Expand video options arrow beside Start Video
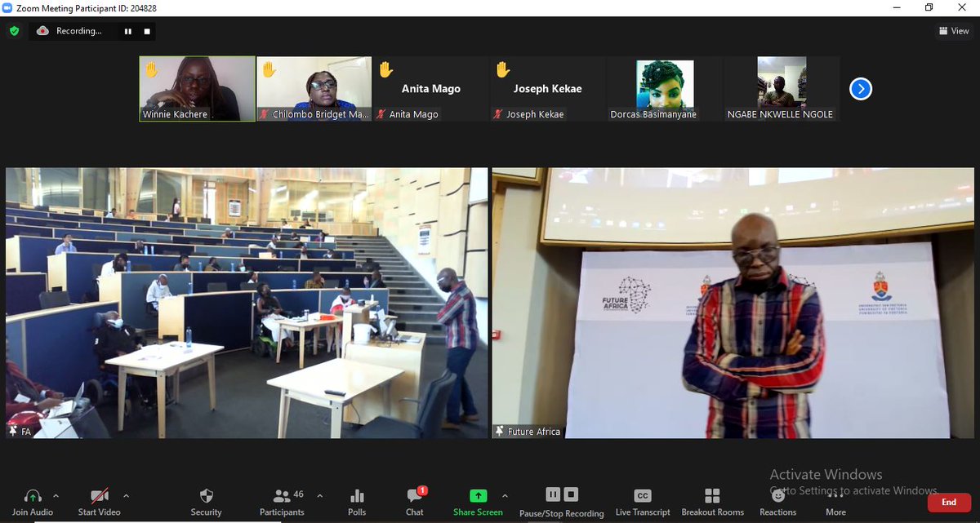The height and width of the screenshot is (523, 980). coord(126,495)
